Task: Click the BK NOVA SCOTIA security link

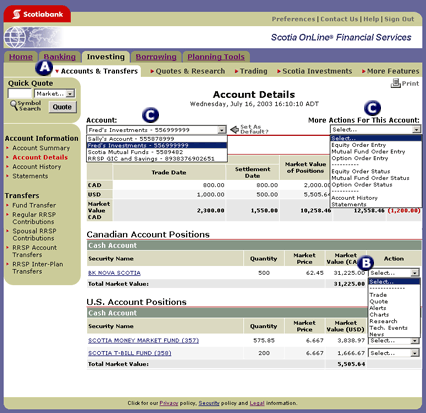Action: 114,273
